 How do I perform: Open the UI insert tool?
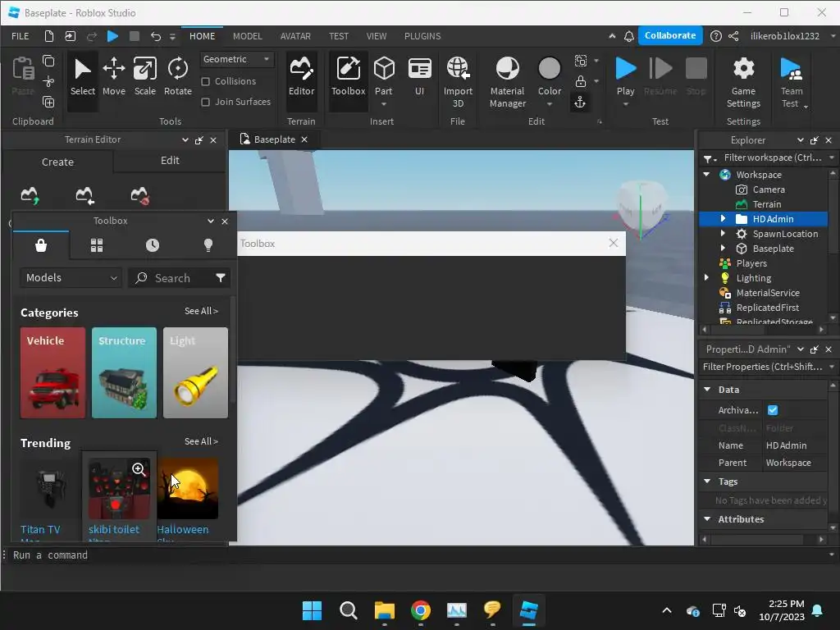click(x=419, y=77)
